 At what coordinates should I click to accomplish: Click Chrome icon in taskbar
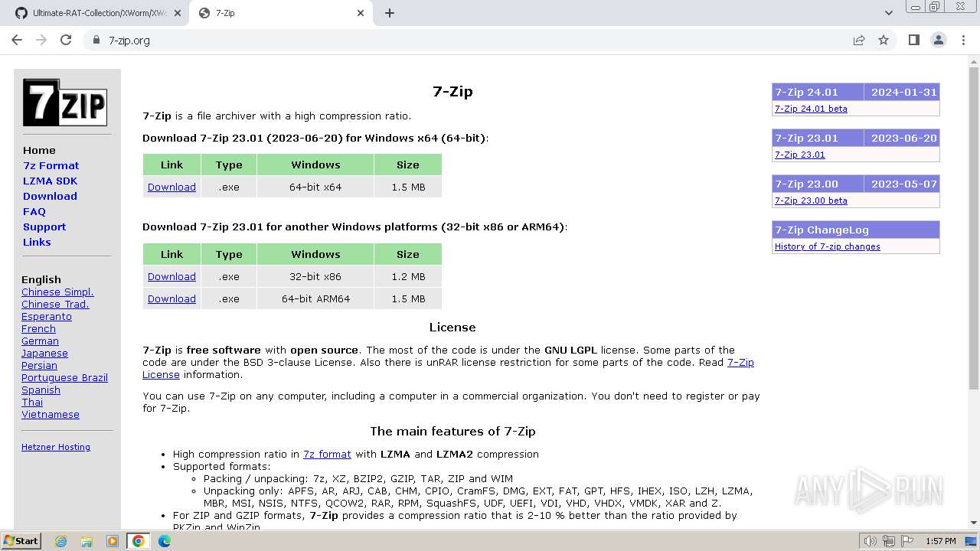click(139, 541)
